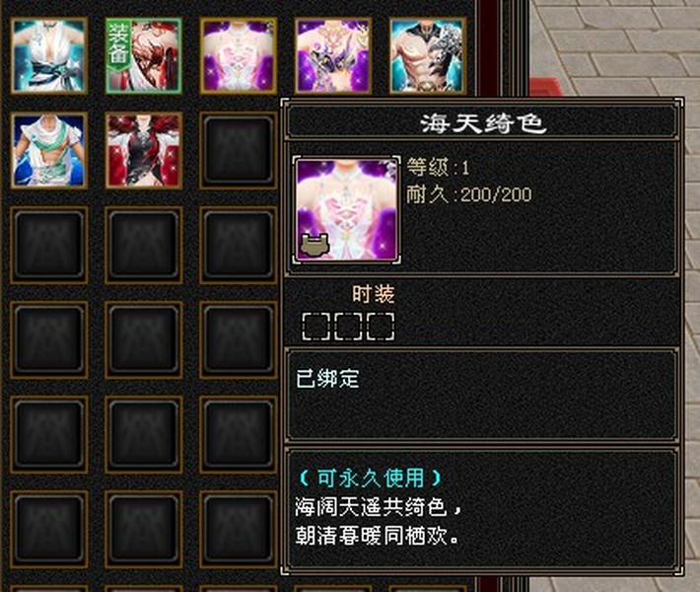The width and height of the screenshot is (700, 592).
Task: Click the large 海天绮色 preview thumbnail
Action: pos(347,209)
